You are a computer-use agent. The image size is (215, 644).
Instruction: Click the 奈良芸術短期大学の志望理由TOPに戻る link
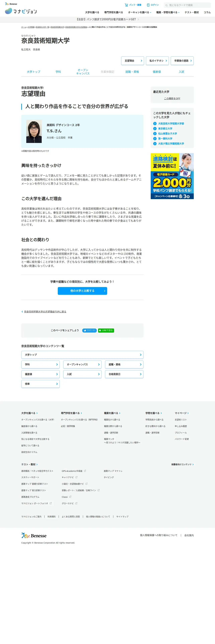[45, 312]
